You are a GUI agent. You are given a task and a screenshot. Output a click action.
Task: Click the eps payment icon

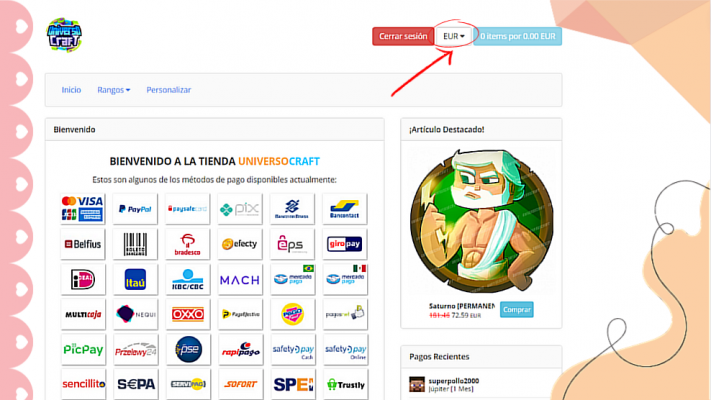pyautogui.click(x=292, y=244)
